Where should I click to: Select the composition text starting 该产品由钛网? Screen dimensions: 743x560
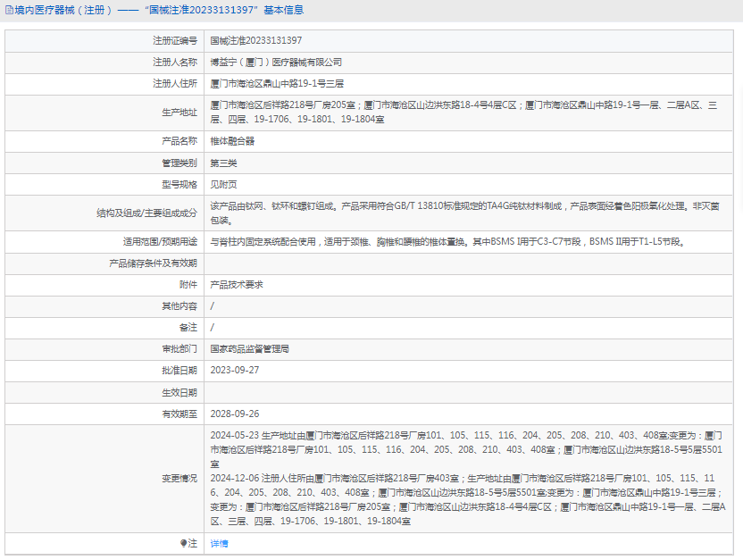point(465,213)
